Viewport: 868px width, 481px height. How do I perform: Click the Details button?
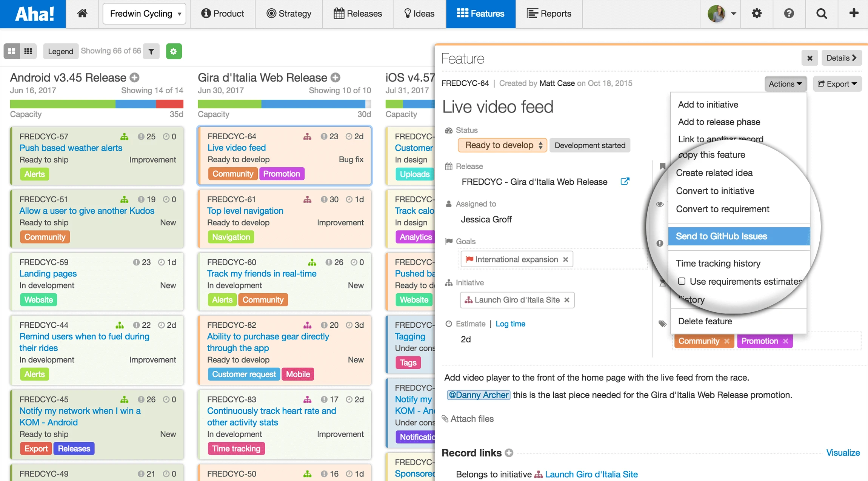coord(841,58)
